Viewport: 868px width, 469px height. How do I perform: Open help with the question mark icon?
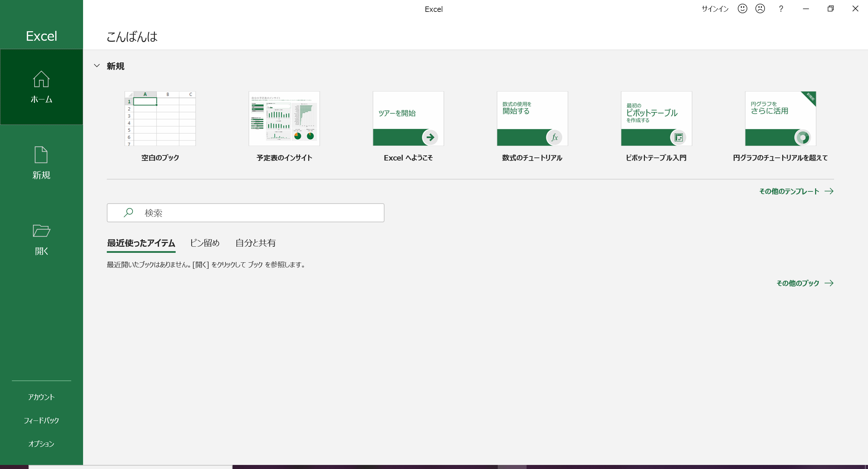[x=781, y=9]
